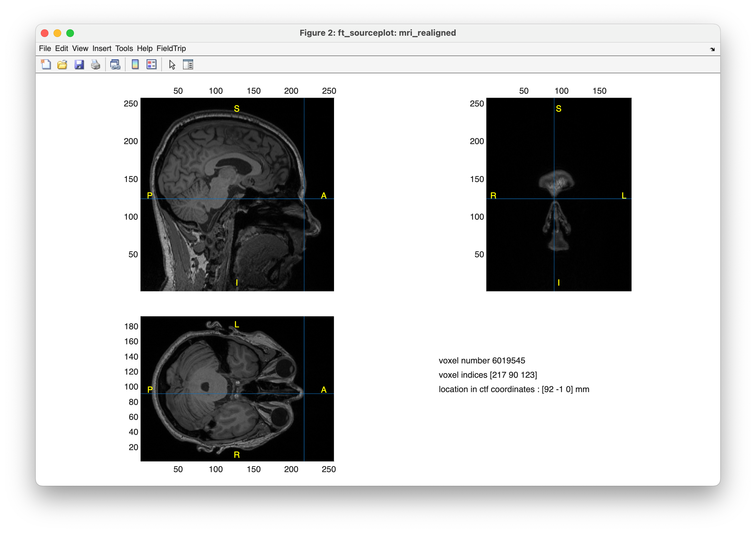756x533 pixels.
Task: Save the figure using the floppy disk icon
Action: point(79,65)
